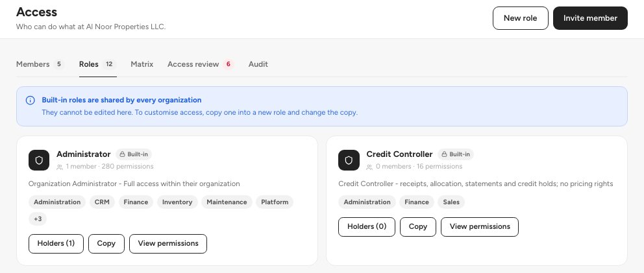This screenshot has height=273, width=644.
Task: Click the Built-in lock badge beside Credit Controller
Action: (456, 154)
